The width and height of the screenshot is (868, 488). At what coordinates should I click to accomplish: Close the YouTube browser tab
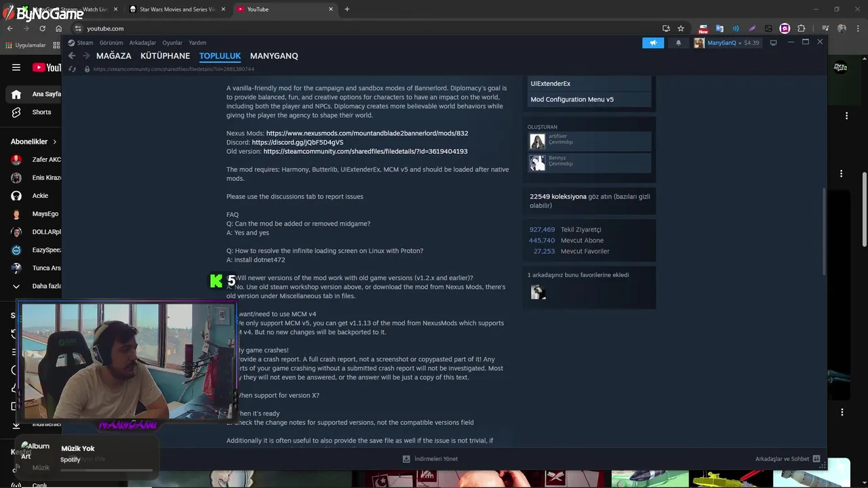331,9
